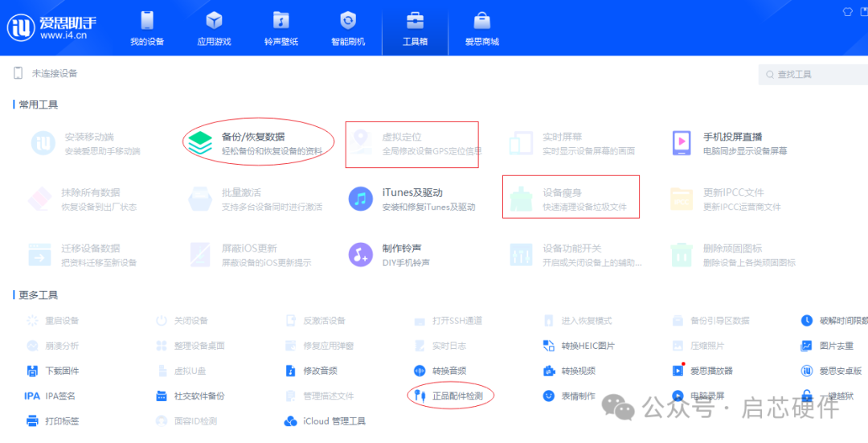Viewport: 868px width, 443px height.
Task: Click 备份引导区数据 item
Action: pyautogui.click(x=710, y=321)
